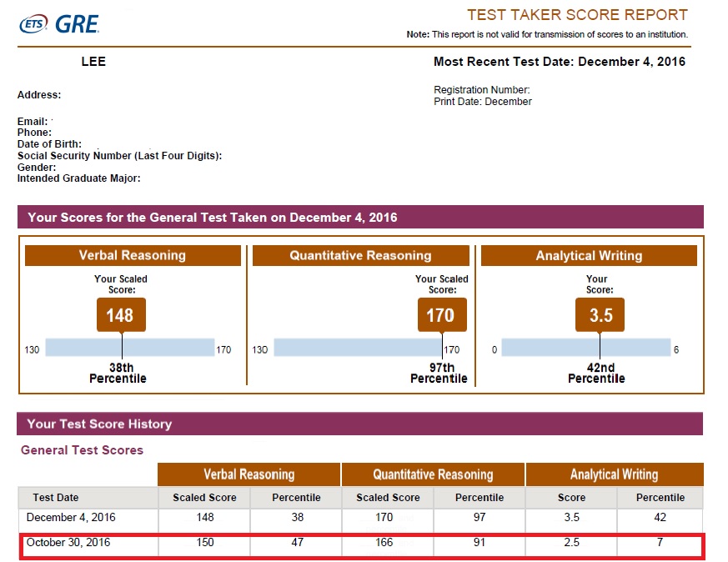Click the Analytical Writing score range bar
The height and width of the screenshot is (562, 728).
(x=586, y=348)
